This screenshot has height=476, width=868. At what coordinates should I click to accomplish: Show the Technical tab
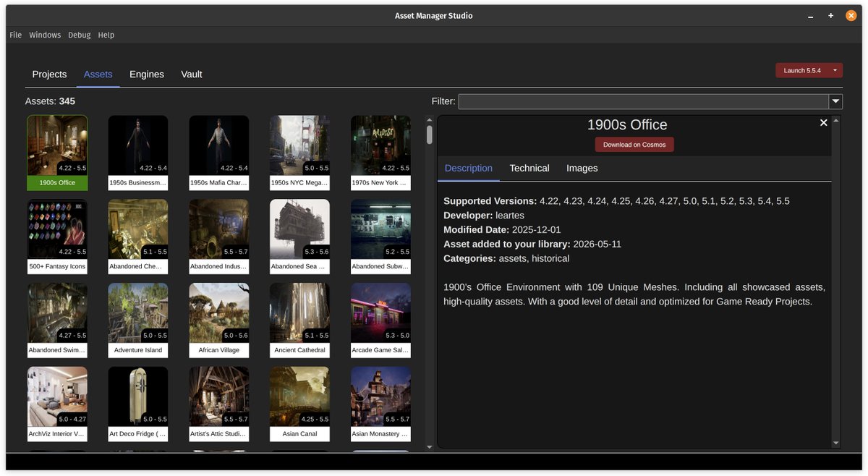point(529,168)
